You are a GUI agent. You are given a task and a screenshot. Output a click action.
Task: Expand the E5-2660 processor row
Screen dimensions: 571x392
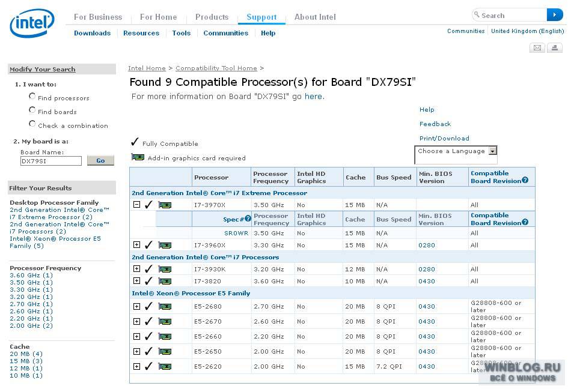coord(136,336)
